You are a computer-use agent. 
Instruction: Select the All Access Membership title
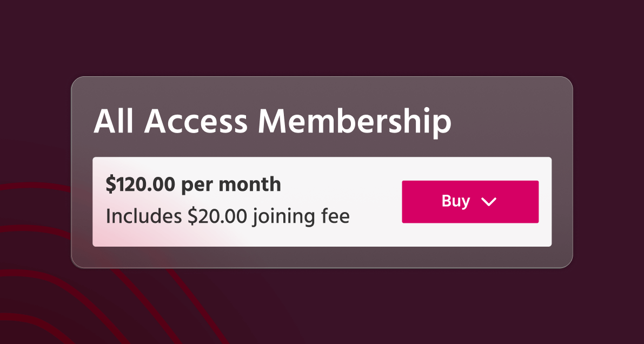[x=273, y=122]
